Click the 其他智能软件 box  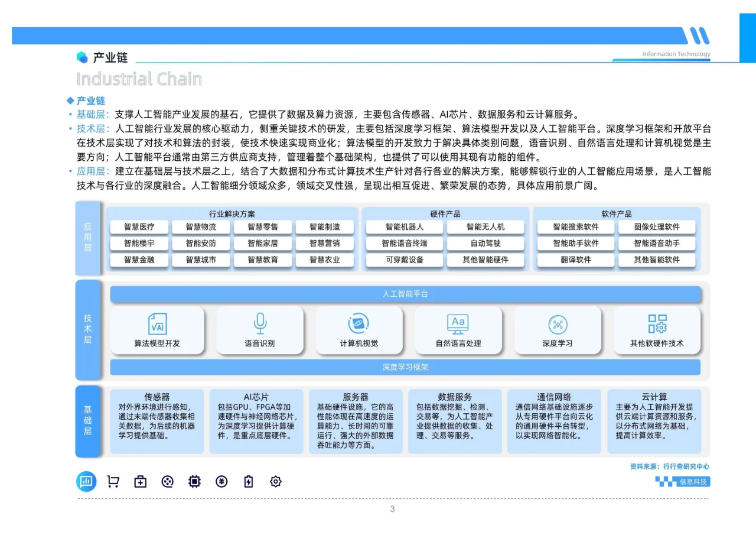click(657, 260)
